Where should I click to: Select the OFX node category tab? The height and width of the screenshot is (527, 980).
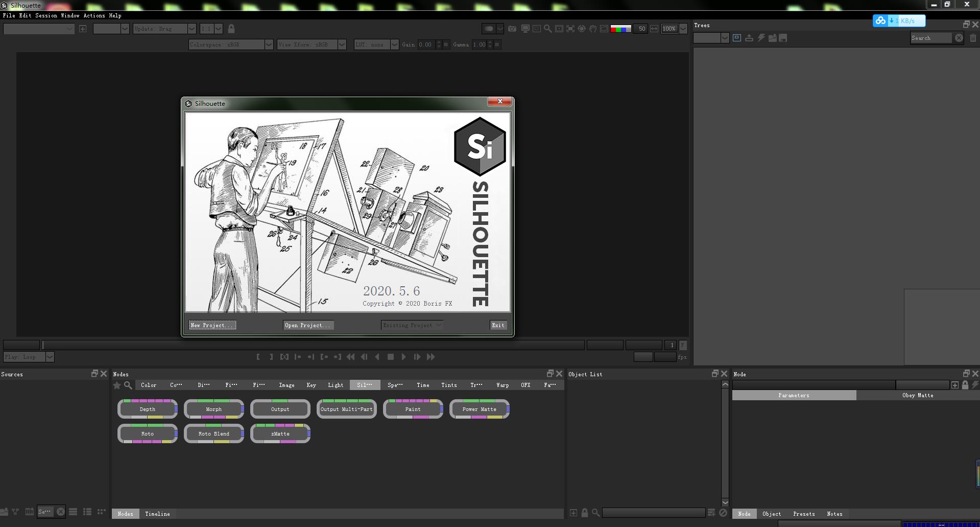525,385
